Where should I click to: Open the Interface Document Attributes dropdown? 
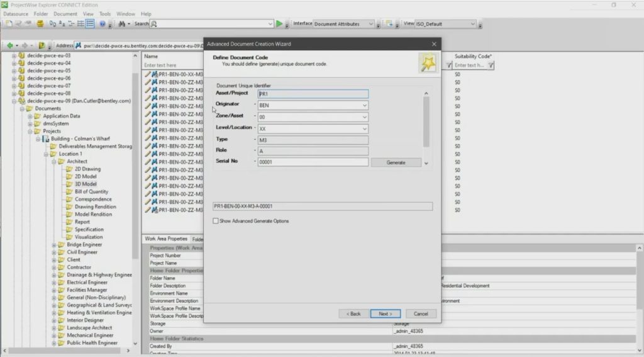(x=370, y=24)
